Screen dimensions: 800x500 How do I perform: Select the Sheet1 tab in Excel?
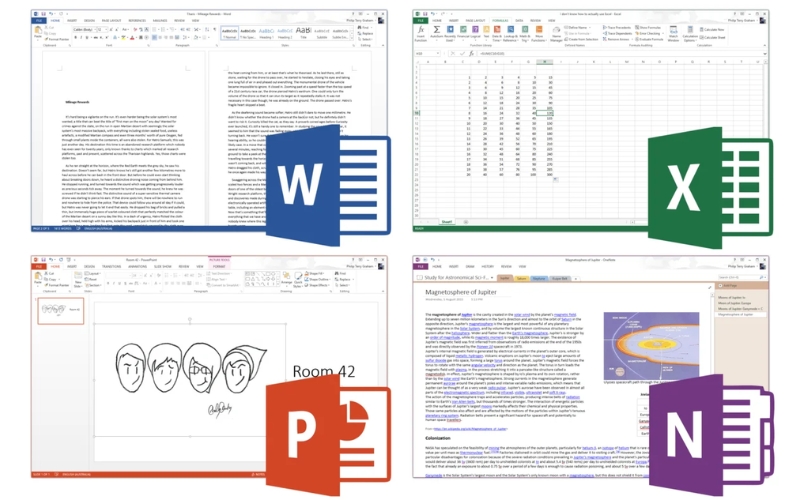447,222
